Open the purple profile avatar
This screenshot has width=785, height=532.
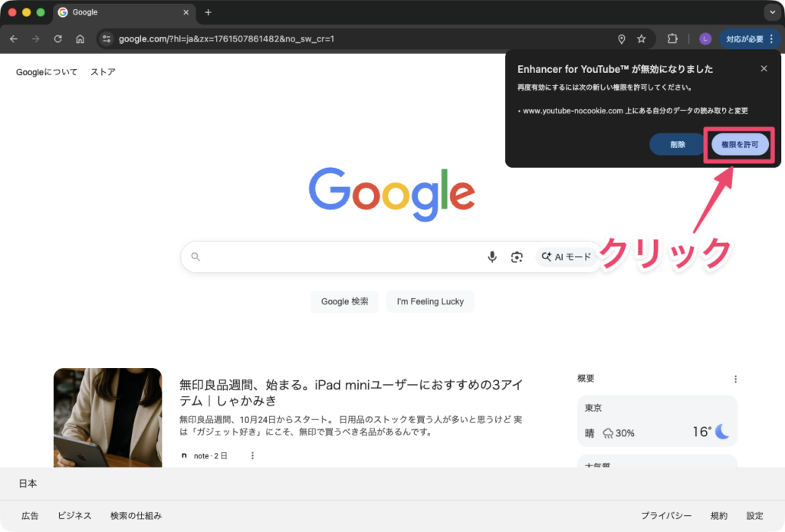(x=705, y=39)
